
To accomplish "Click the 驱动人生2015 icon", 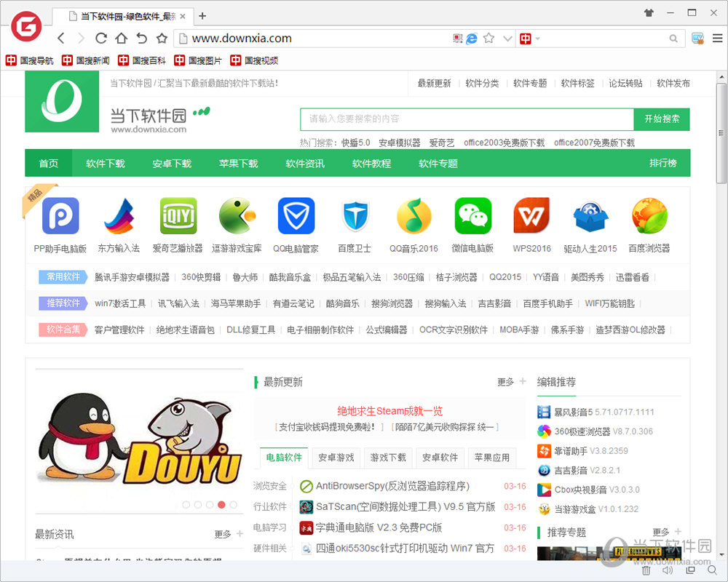I will [x=590, y=216].
